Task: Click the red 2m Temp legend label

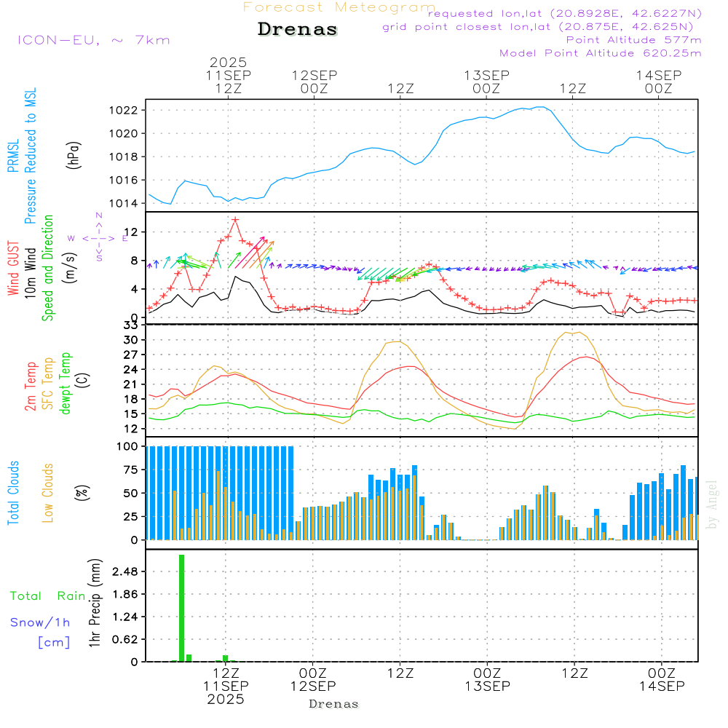Action: (x=31, y=386)
